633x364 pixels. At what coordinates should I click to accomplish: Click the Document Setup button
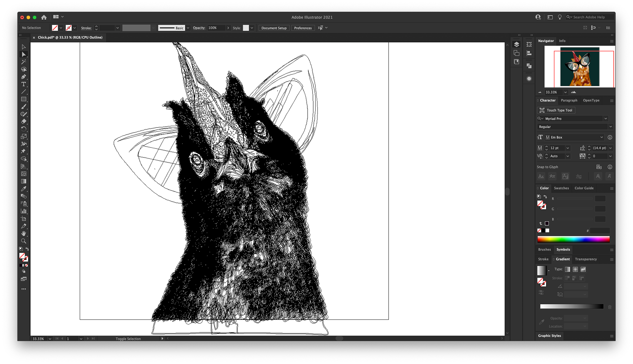pyautogui.click(x=274, y=28)
